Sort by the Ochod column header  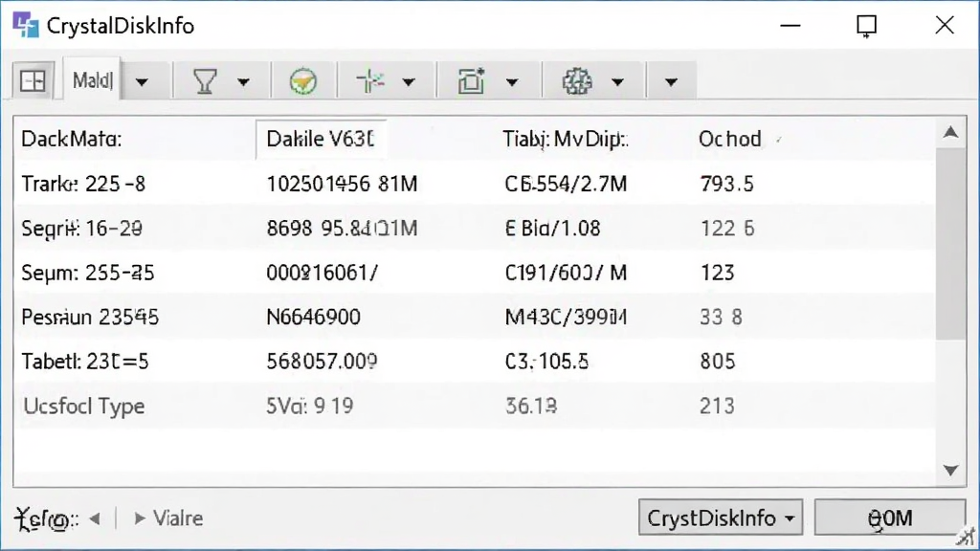[x=730, y=139]
